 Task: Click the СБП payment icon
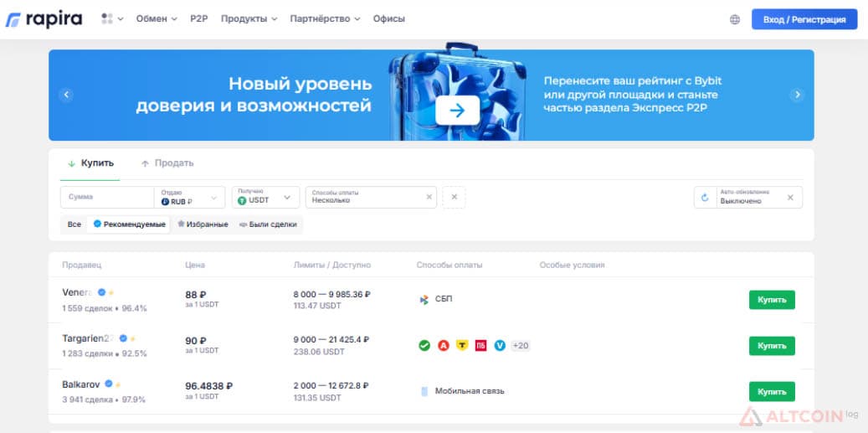(424, 300)
